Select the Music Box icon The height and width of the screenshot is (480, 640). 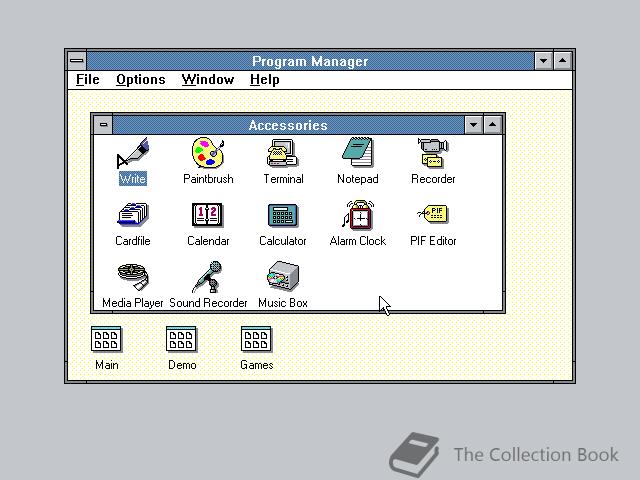tap(283, 276)
